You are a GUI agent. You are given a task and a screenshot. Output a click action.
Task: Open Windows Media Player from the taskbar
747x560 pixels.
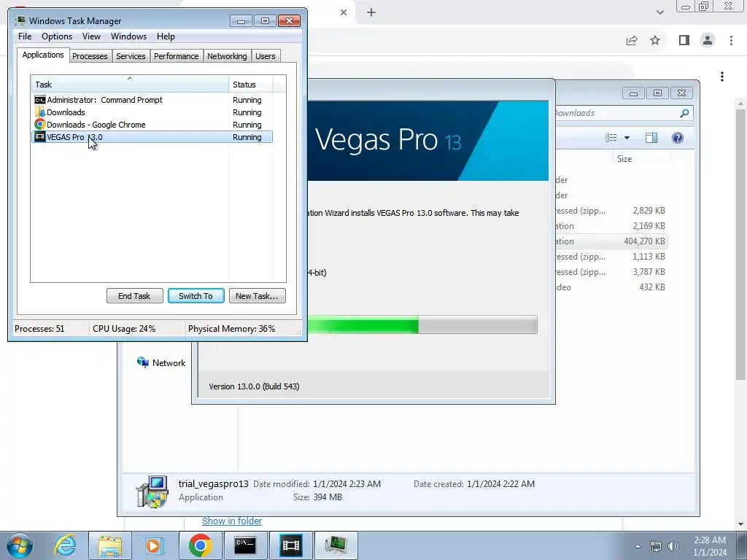tap(153, 545)
